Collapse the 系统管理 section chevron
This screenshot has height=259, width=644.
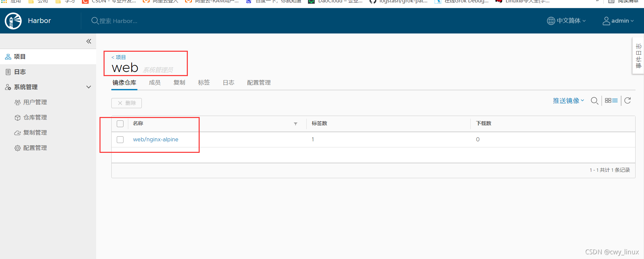point(89,87)
